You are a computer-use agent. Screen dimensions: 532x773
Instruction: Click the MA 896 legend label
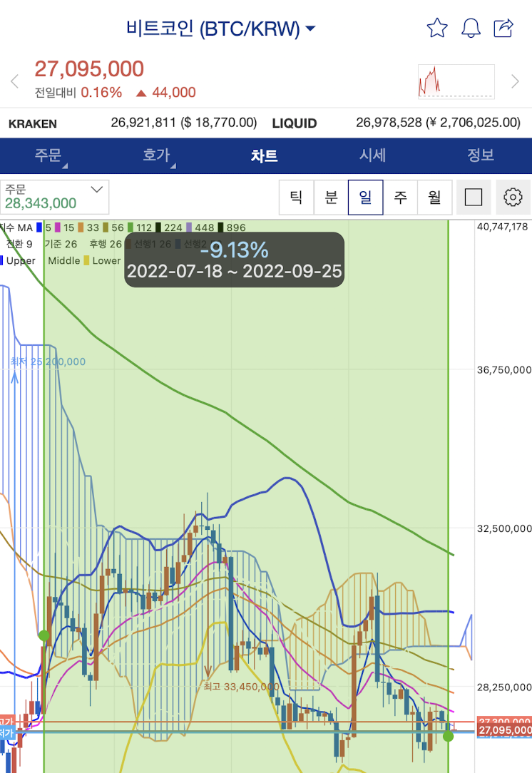[235, 227]
